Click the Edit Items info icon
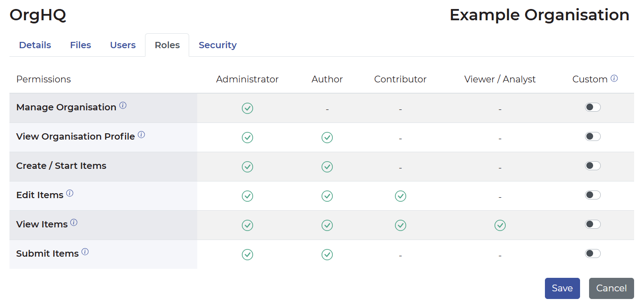Viewport: 644px width, 308px height. point(70,193)
